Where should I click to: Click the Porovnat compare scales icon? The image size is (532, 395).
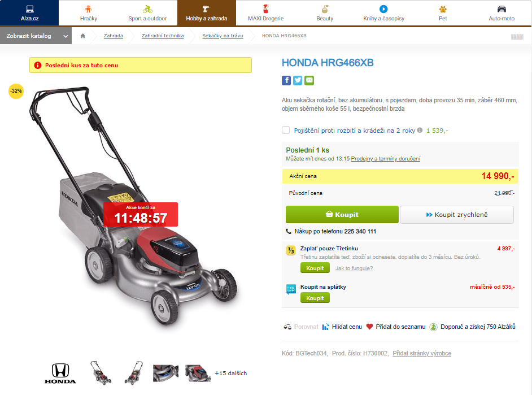tap(287, 327)
